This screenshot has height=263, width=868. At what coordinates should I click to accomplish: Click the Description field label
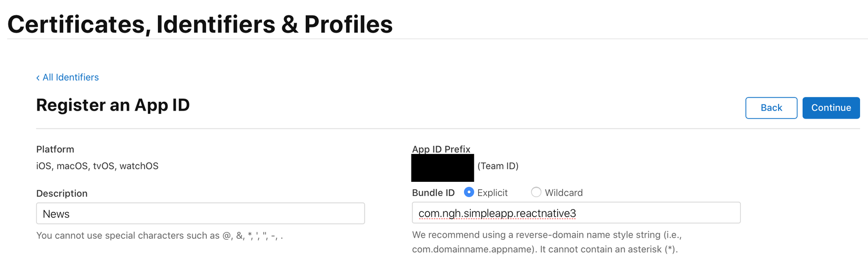point(62,193)
